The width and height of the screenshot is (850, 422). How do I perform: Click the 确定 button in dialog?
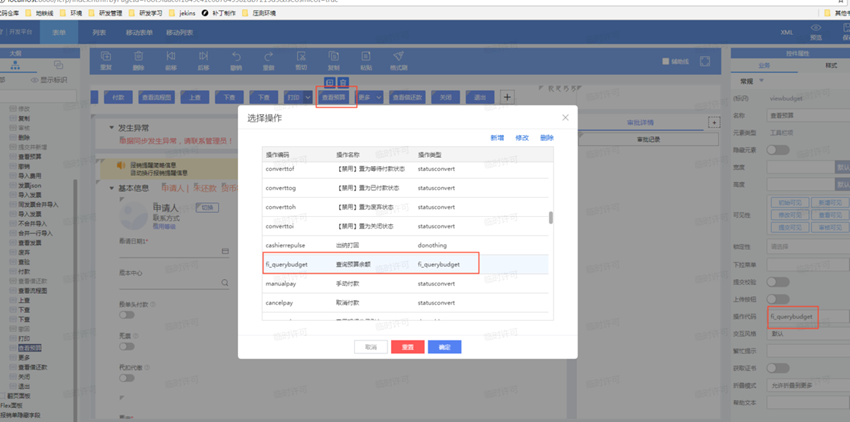coord(444,347)
